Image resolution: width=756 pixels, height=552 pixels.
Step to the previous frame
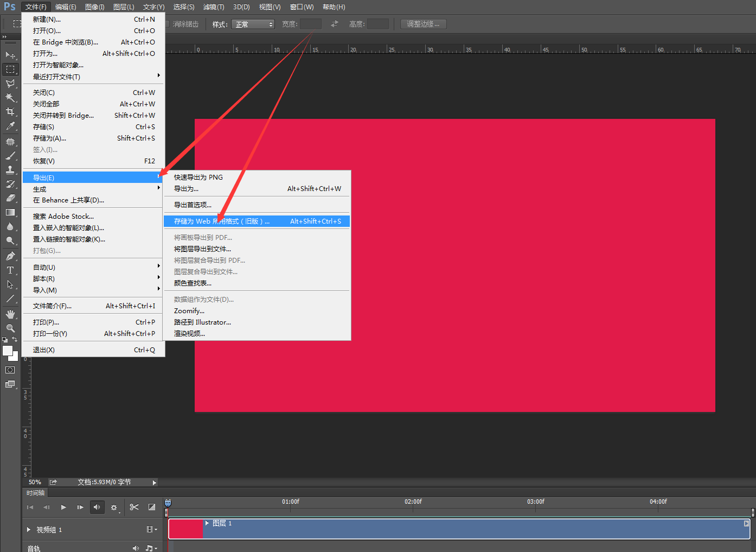point(47,507)
